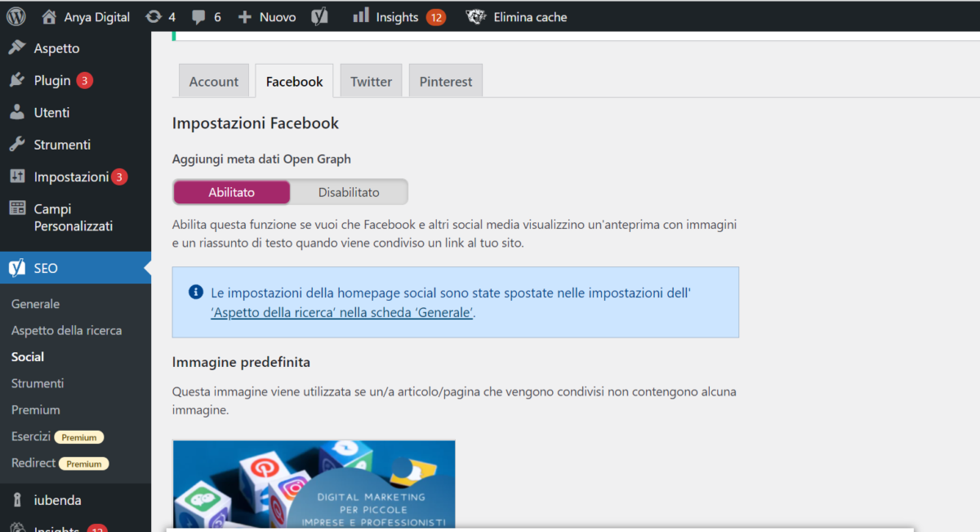Open Insights bar chart icon
The image size is (980, 532).
[x=361, y=16]
